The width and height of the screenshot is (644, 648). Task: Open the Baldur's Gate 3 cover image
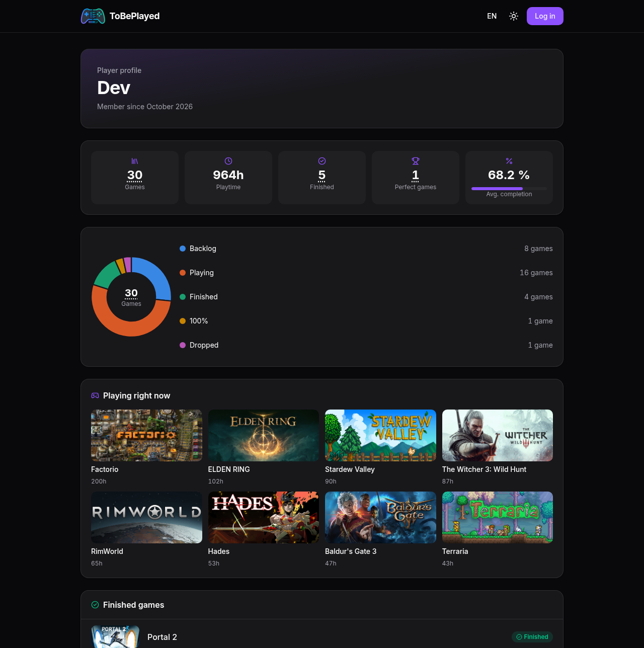click(x=380, y=517)
